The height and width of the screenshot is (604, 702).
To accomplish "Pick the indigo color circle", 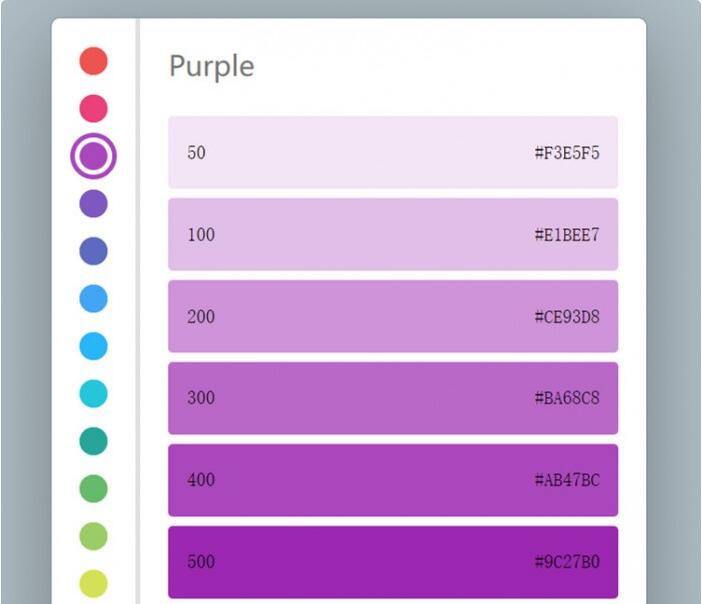I will pyautogui.click(x=93, y=251).
